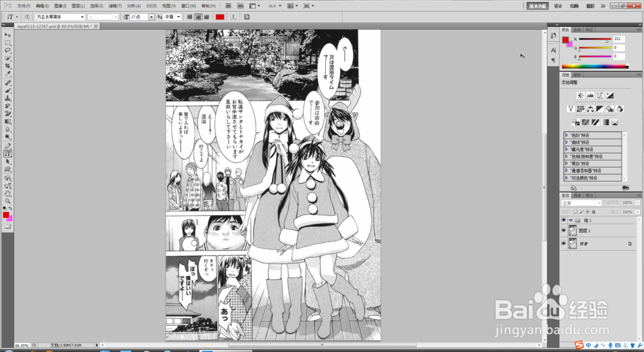Select the Eraser tool
Image resolution: width=644 pixels, height=352 pixels.
coord(7,114)
